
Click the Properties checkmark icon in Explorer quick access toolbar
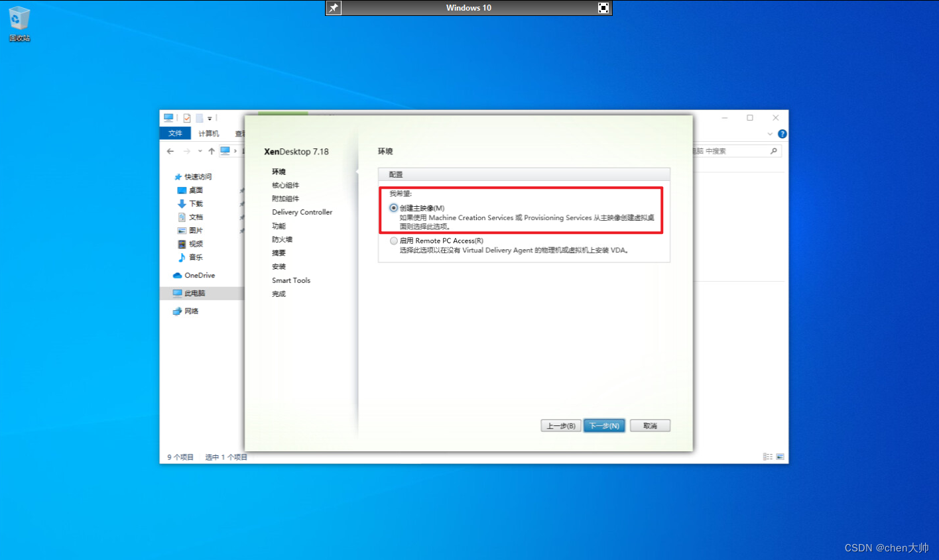pos(187,118)
